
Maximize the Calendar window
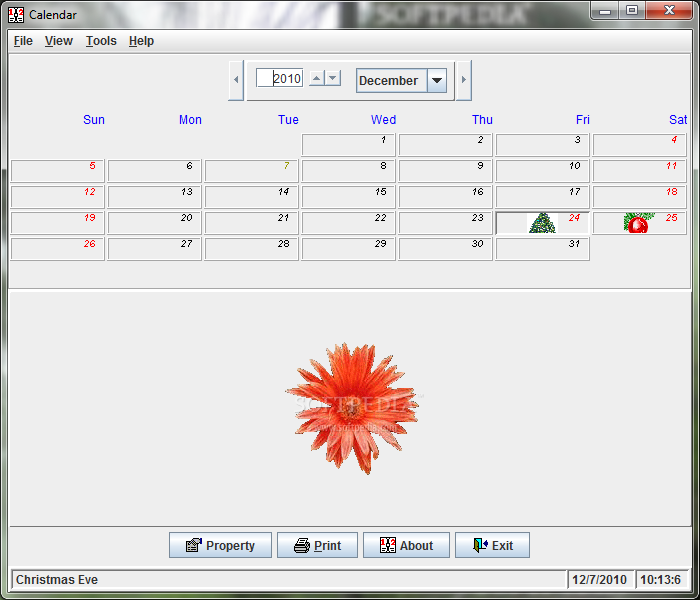[x=632, y=11]
